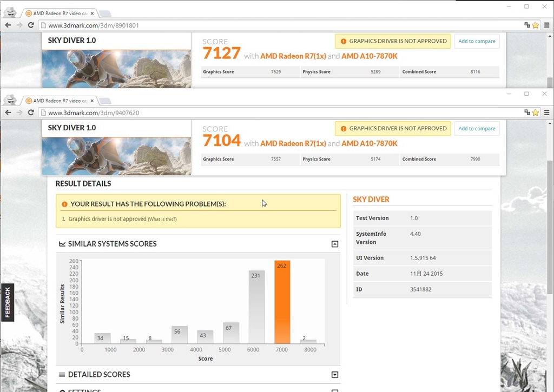Click driver not approved badge for score 7104
The width and height of the screenshot is (554, 392).
click(x=393, y=129)
